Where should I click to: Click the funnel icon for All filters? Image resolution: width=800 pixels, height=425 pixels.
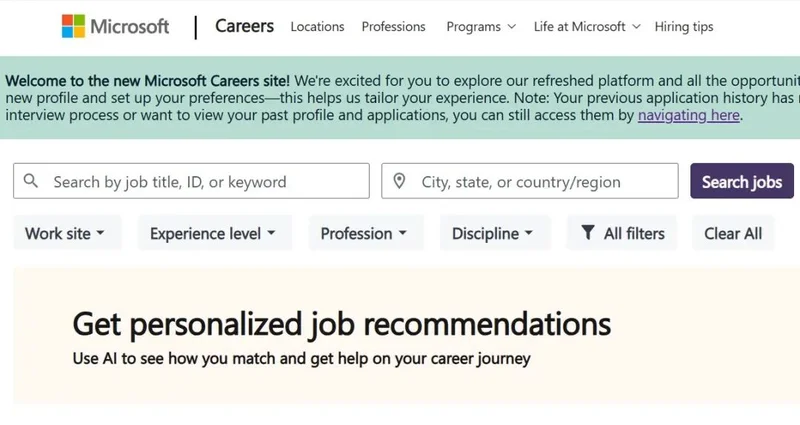pyautogui.click(x=588, y=233)
